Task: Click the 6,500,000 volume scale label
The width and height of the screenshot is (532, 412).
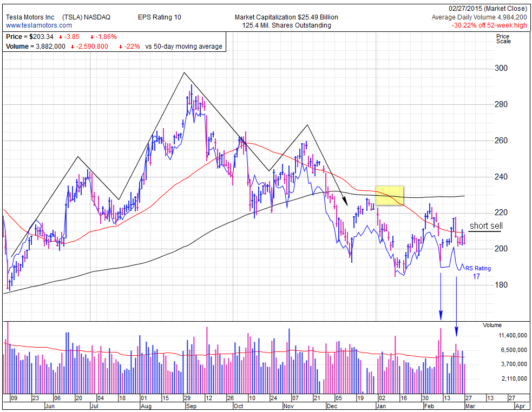Action: (x=514, y=350)
